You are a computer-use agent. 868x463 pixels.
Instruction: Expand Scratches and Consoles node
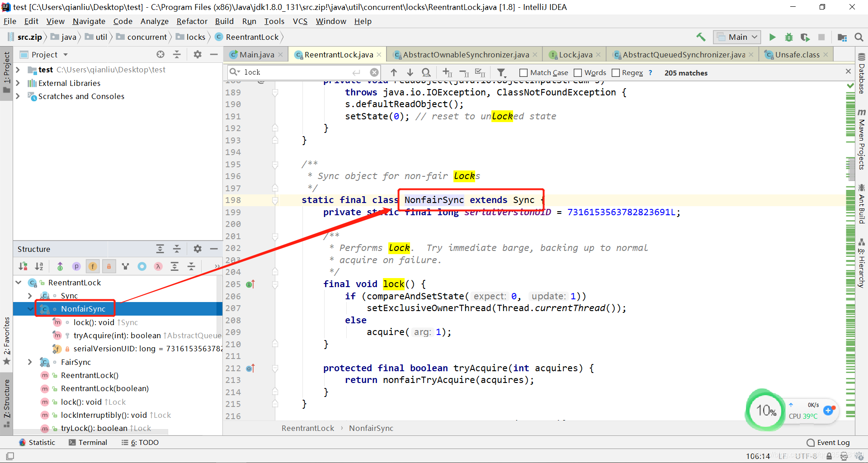coord(18,96)
